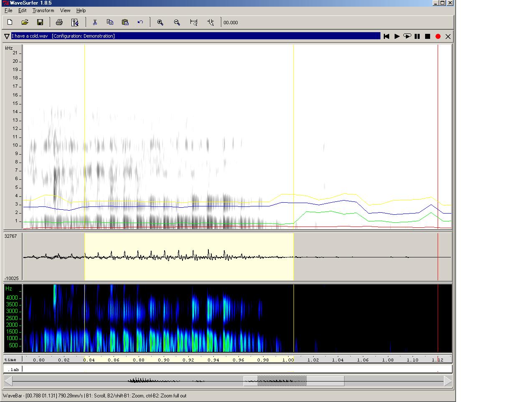Cut selection with scissors icon
Viewport: 532px width, 402px height.
click(95, 22)
